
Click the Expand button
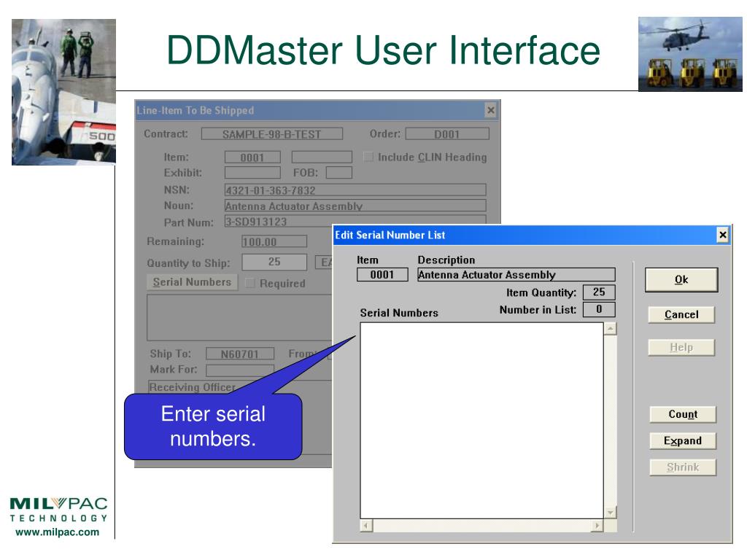pos(683,441)
